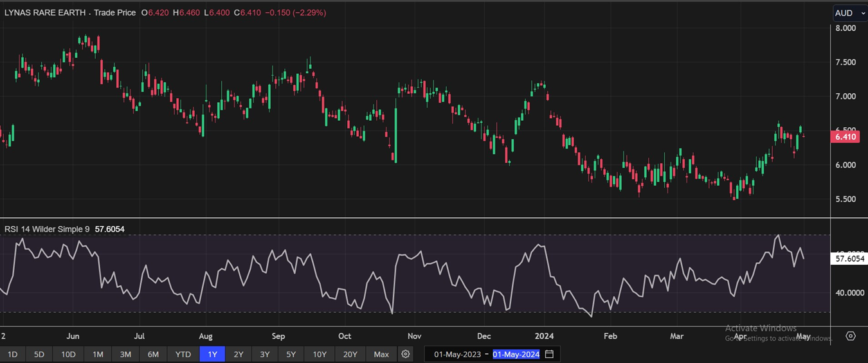Screen dimensions: 868x363
Task: Click the chart settings hexagon icon
Action: tap(851, 336)
